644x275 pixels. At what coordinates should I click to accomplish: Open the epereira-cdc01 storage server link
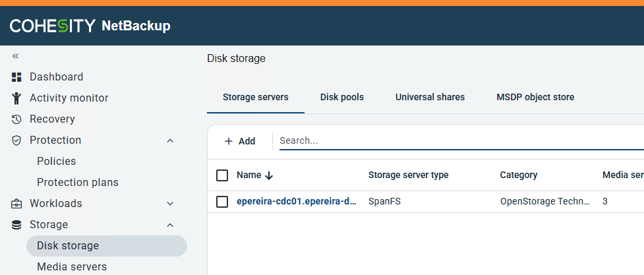(x=297, y=202)
